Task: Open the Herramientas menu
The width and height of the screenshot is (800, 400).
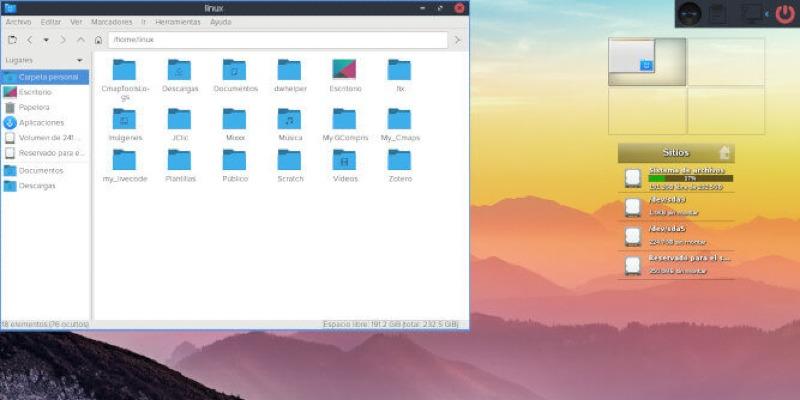Action: click(x=179, y=21)
